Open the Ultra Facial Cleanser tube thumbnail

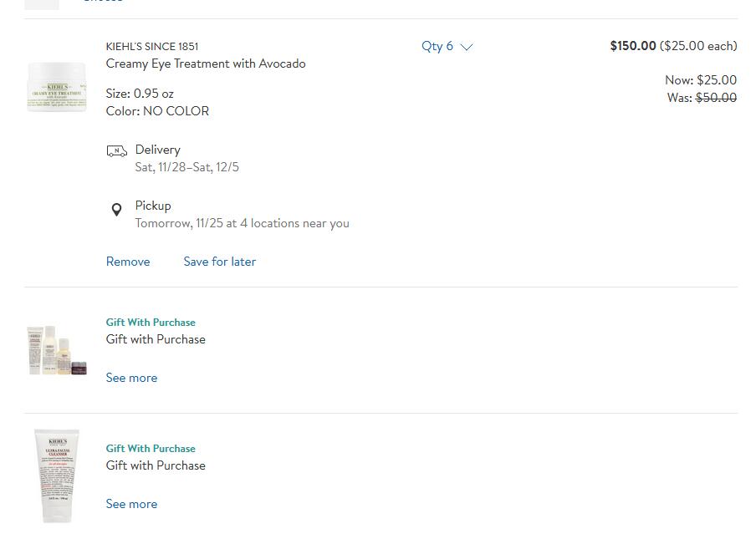[57, 476]
